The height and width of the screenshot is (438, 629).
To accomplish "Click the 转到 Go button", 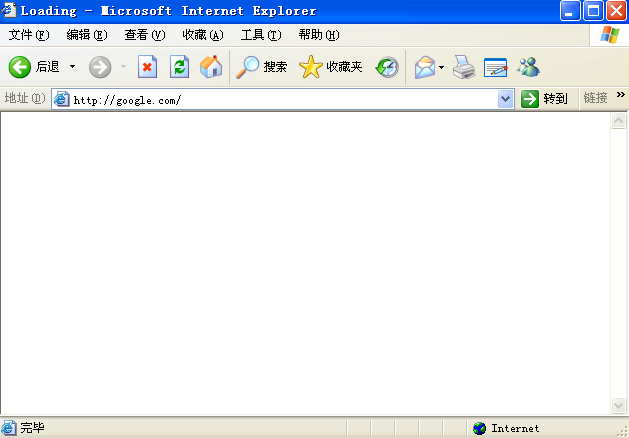I will pos(544,99).
